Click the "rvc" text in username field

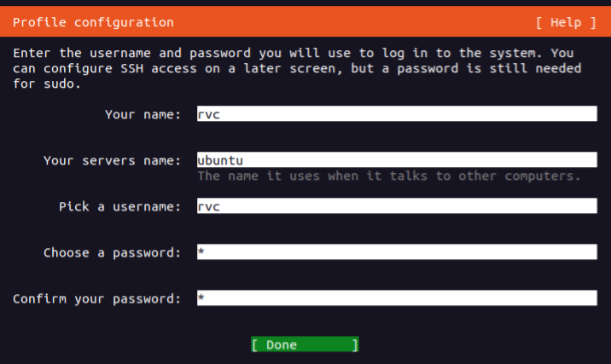pos(209,206)
